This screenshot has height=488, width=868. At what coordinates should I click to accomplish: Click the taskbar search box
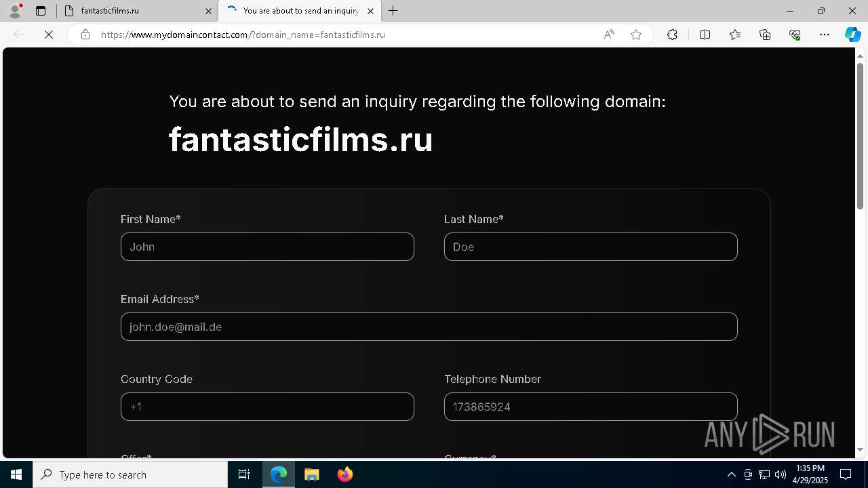130,474
